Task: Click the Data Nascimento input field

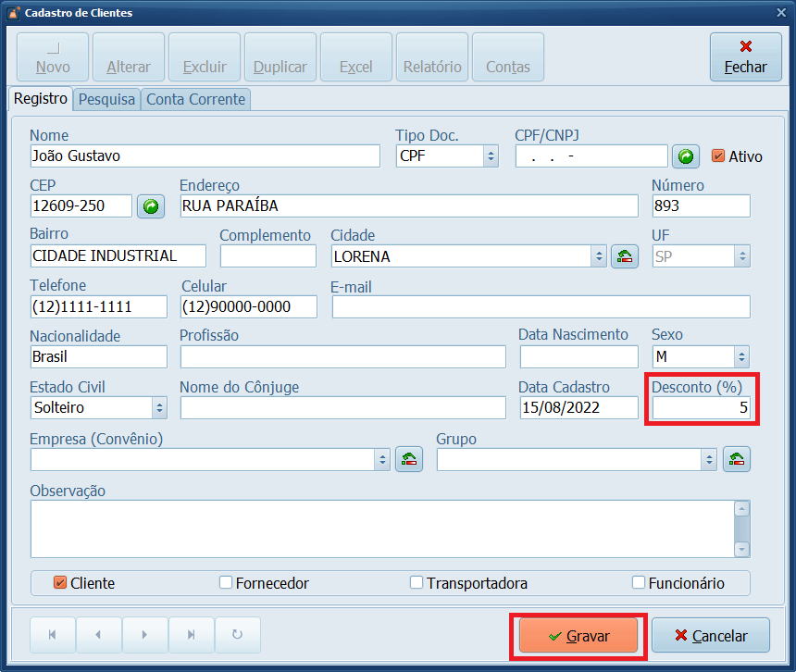Action: point(579,356)
